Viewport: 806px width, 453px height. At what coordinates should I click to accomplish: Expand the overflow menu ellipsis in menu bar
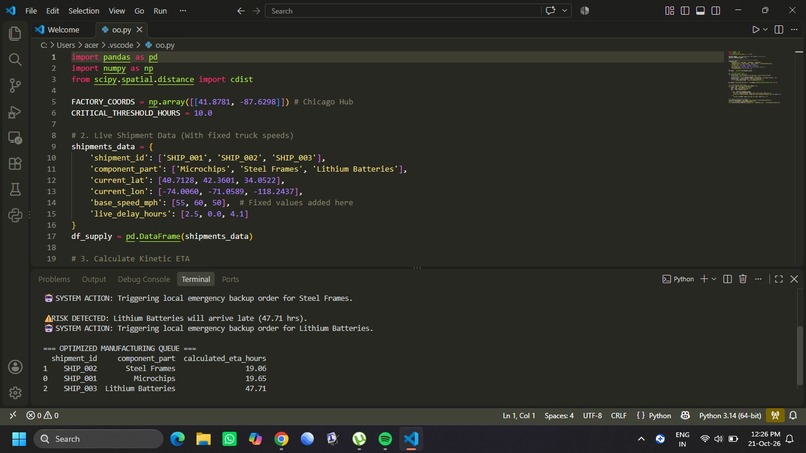(183, 11)
